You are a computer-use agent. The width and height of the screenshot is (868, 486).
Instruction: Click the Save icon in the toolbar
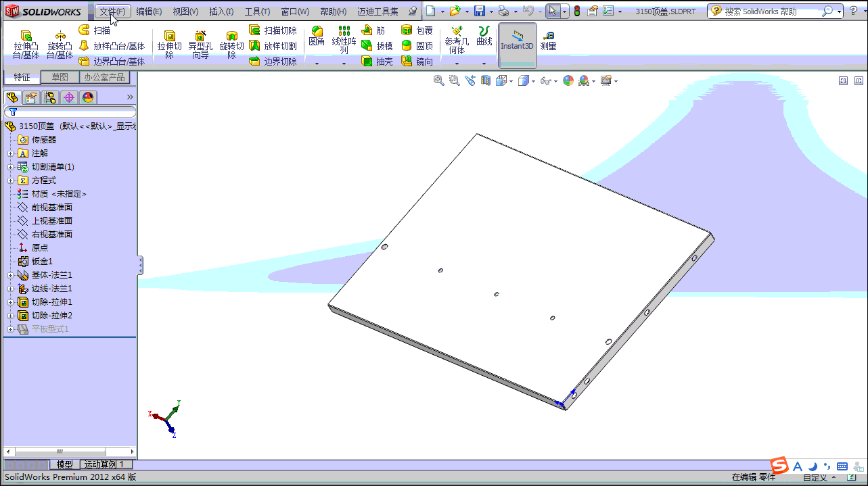click(x=479, y=11)
